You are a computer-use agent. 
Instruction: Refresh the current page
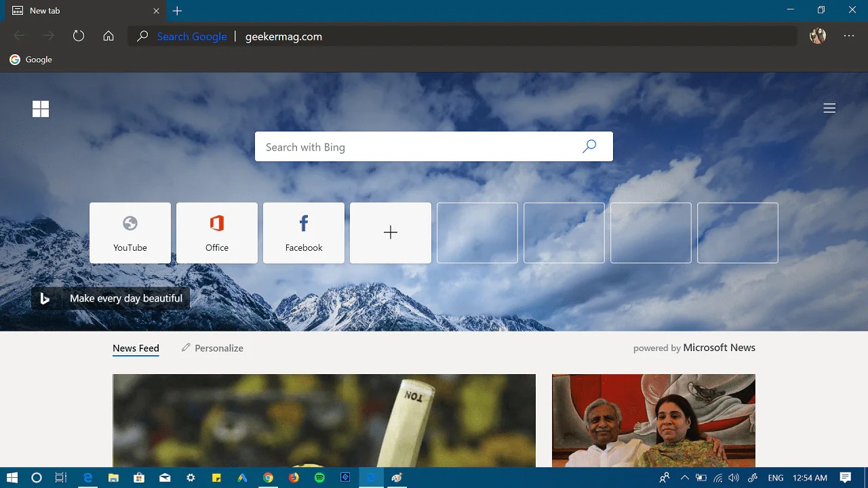click(79, 36)
